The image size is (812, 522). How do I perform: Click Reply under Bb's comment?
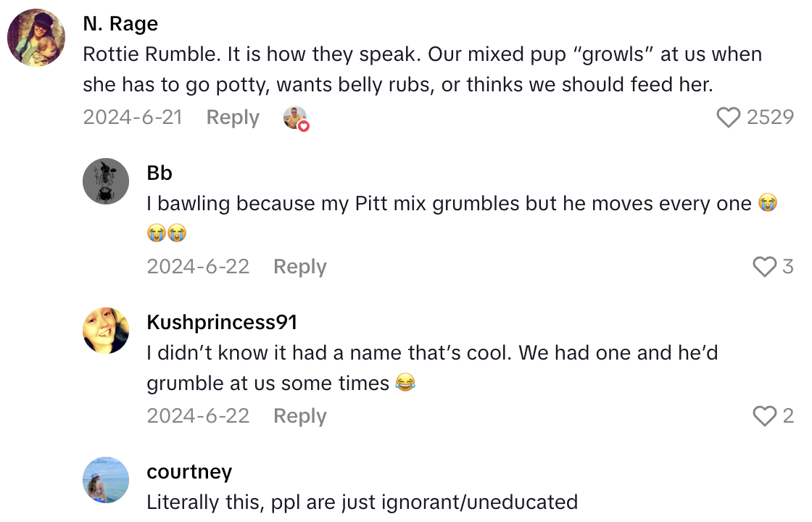pos(299,267)
